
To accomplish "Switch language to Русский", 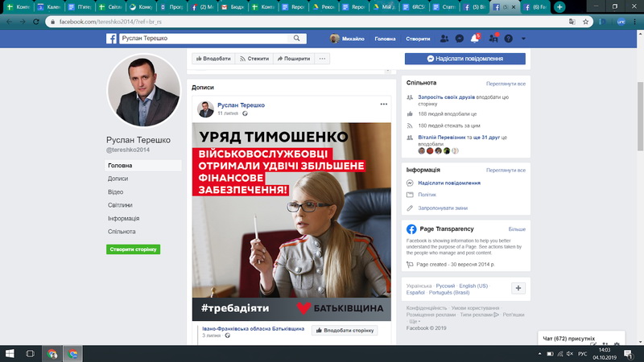I will click(x=445, y=286).
